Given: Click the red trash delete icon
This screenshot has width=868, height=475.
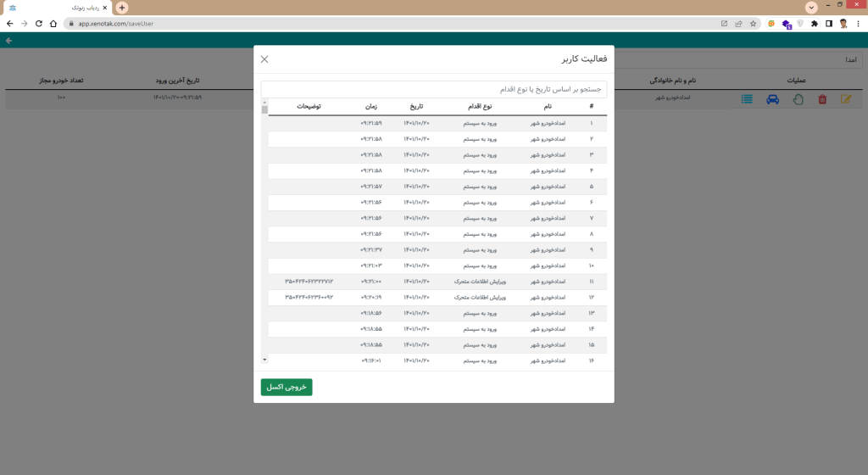Looking at the screenshot, I should click(x=822, y=99).
